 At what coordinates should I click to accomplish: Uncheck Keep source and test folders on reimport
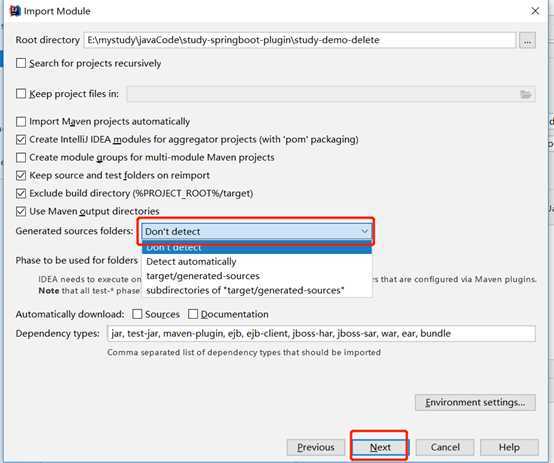[21, 176]
